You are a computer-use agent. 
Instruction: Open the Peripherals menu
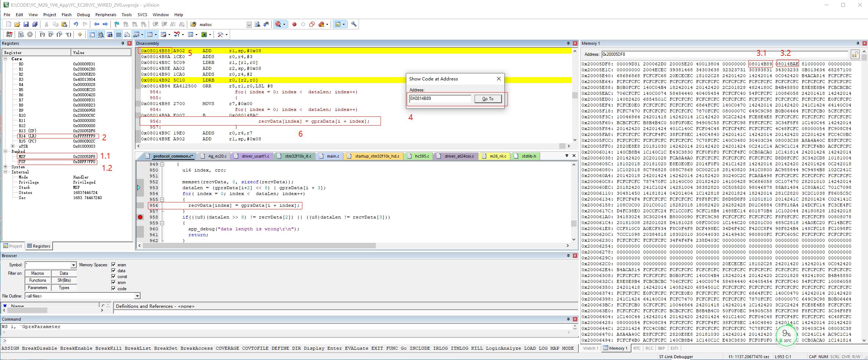click(x=106, y=15)
